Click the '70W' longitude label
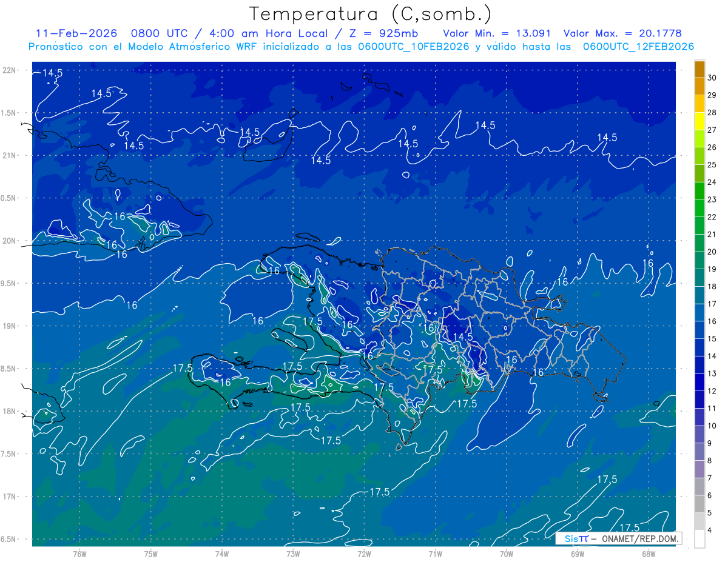Screen dimensions: 728x562 tap(506, 554)
